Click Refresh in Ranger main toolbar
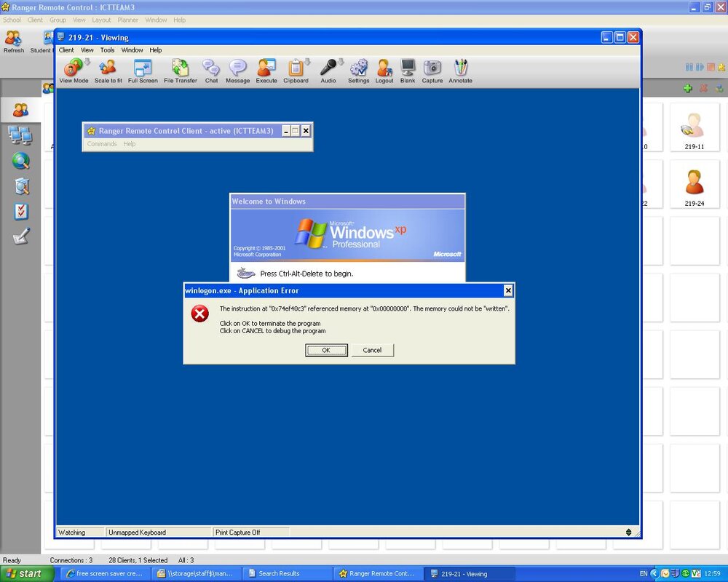 [13, 41]
